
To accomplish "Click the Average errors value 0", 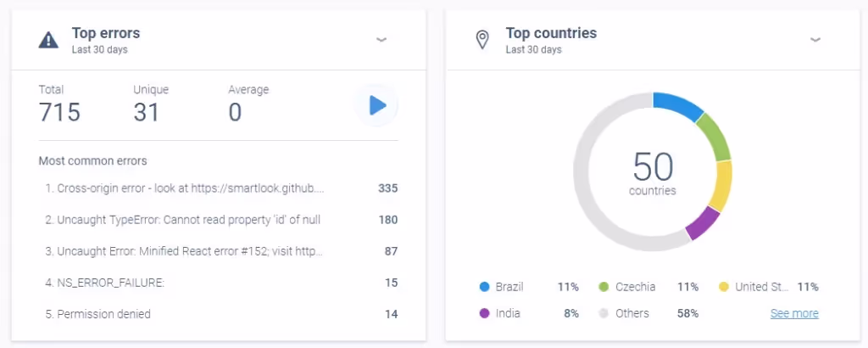I will coord(236,113).
